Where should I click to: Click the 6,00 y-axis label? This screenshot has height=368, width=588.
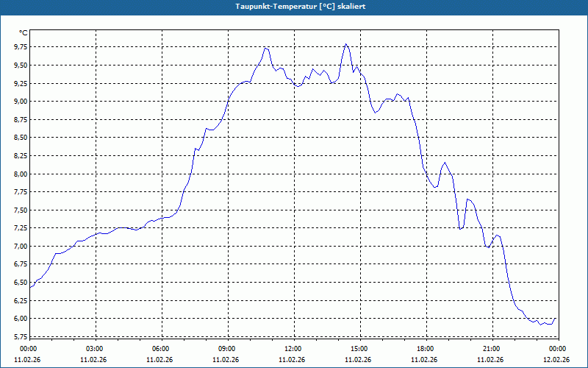(x=21, y=319)
